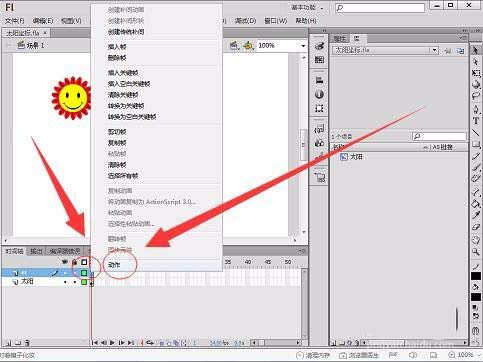Click New Library Panel icon
This screenshot has height=362, width=483.
(x=461, y=51)
